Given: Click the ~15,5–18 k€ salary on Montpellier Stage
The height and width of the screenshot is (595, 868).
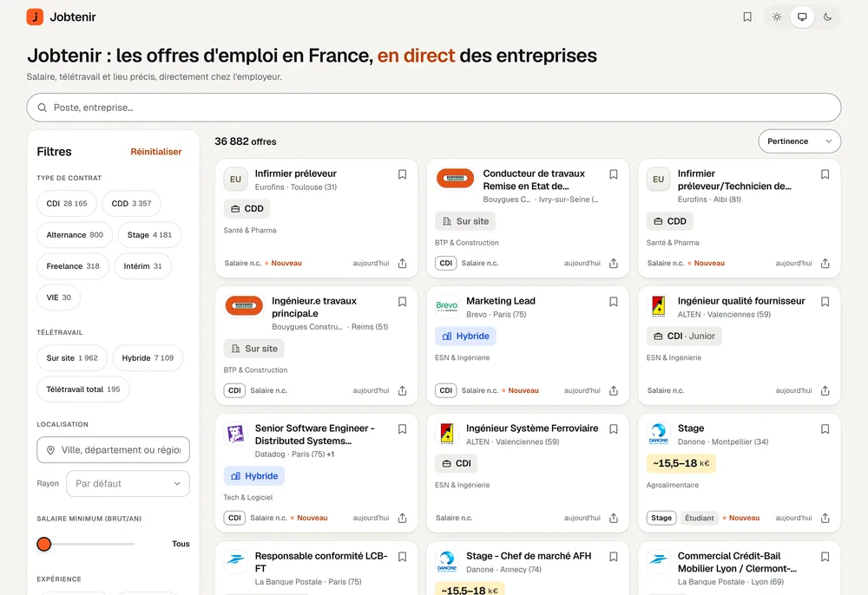Looking at the screenshot, I should (x=681, y=463).
